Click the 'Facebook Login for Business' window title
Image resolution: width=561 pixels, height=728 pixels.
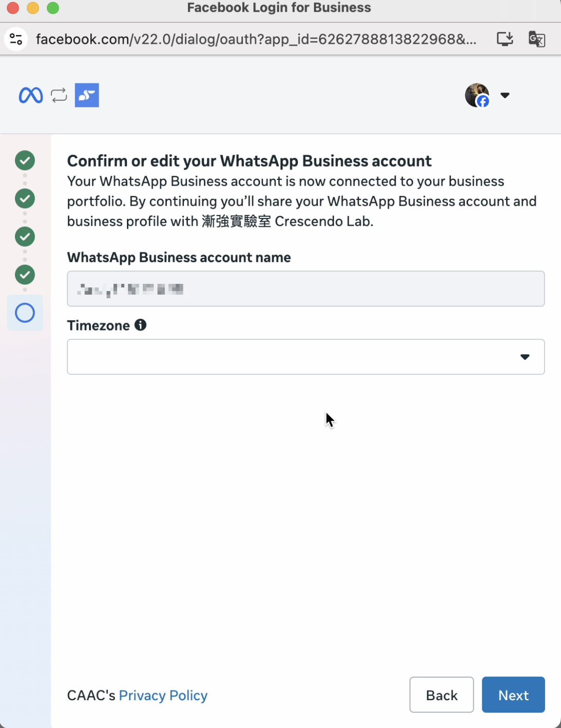279,8
